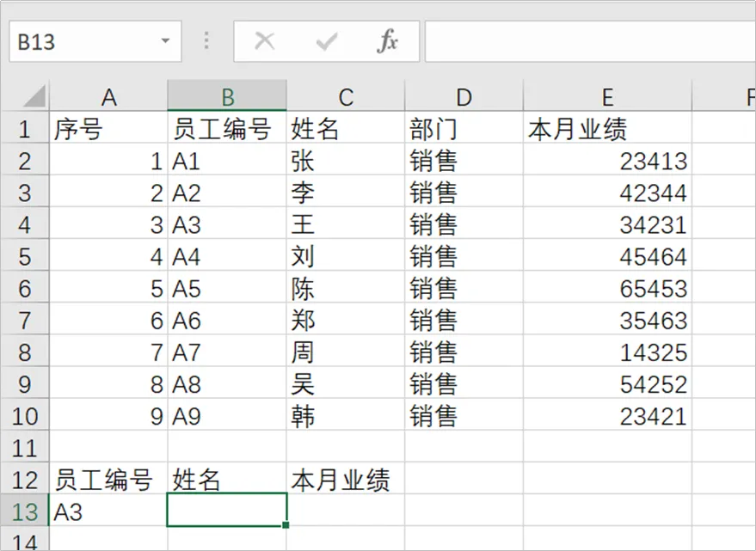Click the confirm checkmark in formula bar
Screen dimensions: 756x551
pyautogui.click(x=327, y=41)
